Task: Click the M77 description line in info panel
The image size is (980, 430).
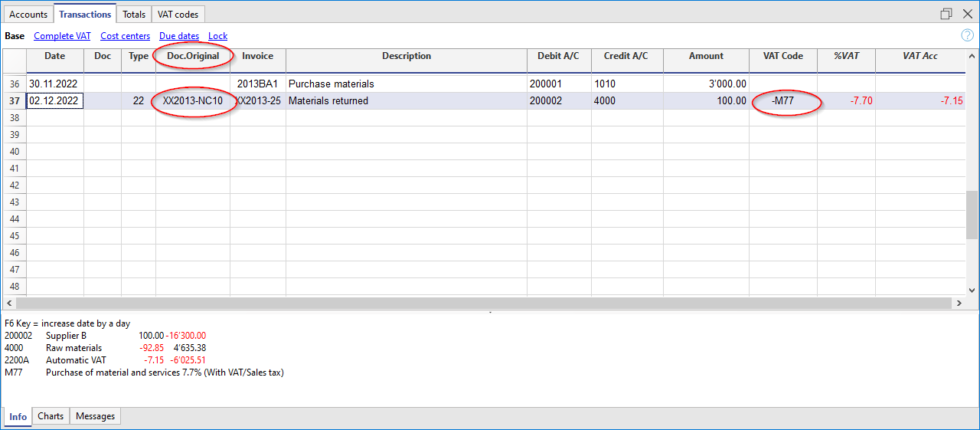Action: (x=144, y=373)
